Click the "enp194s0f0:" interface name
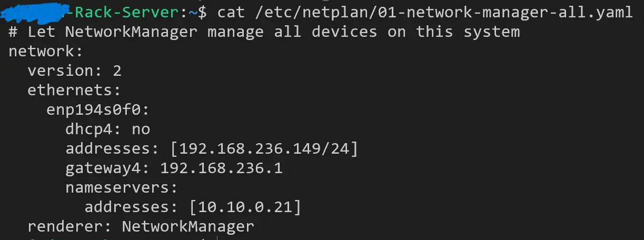The width and height of the screenshot is (644, 240). tap(98, 109)
